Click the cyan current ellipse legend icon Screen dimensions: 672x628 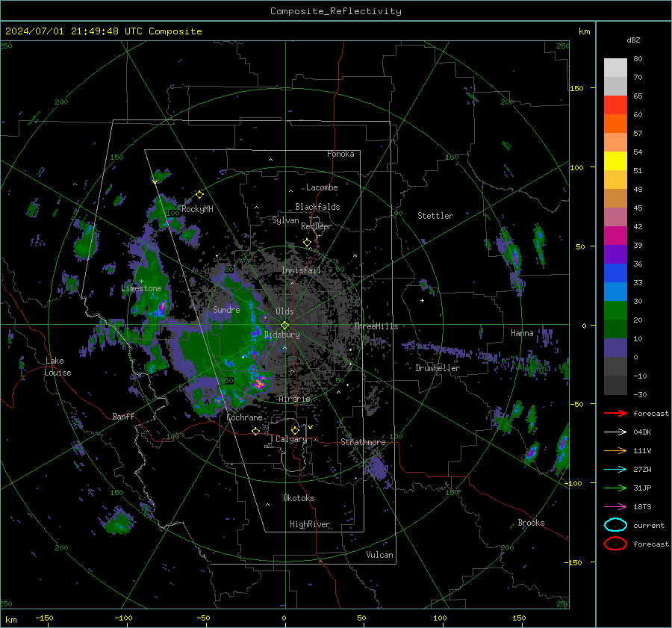pyautogui.click(x=615, y=525)
